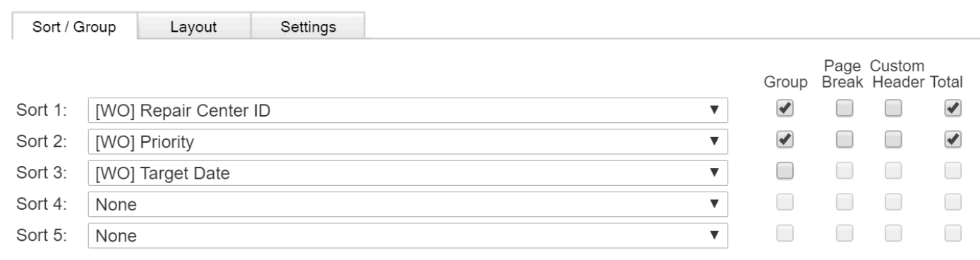The image size is (980, 260).
Task: Enable Page Break for Sort 1
Action: pos(843,108)
